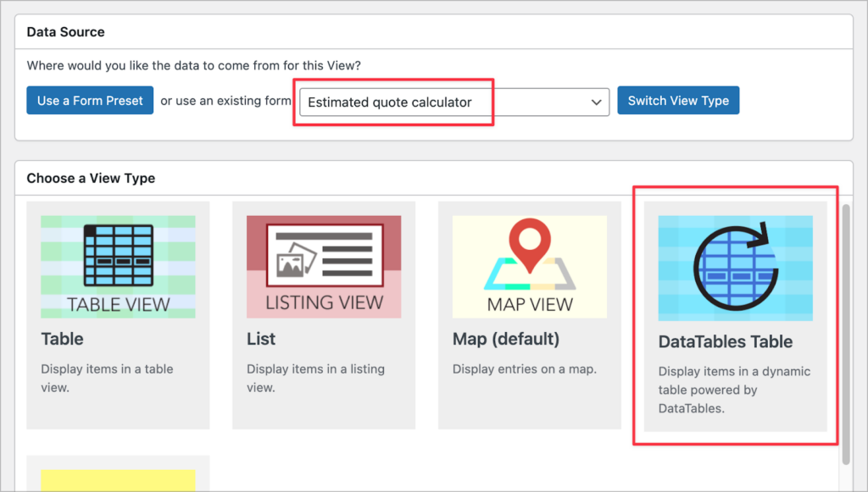The height and width of the screenshot is (492, 868).
Task: Click the Choose a View Type heading
Action: point(91,178)
